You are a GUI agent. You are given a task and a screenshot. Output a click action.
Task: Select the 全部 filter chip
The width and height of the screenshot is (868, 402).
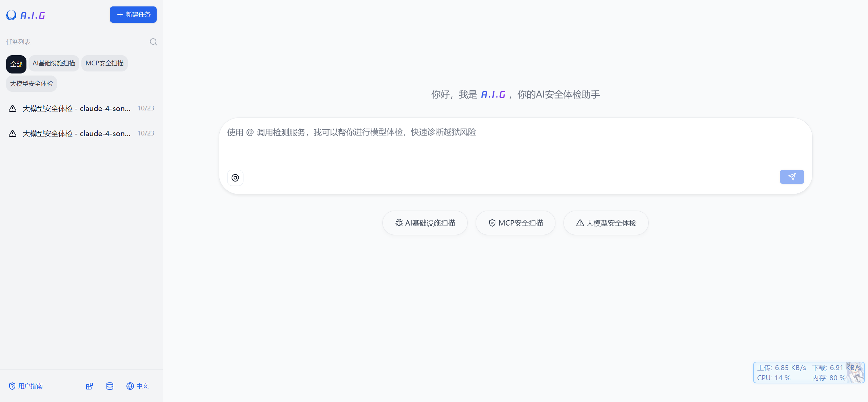pyautogui.click(x=16, y=64)
